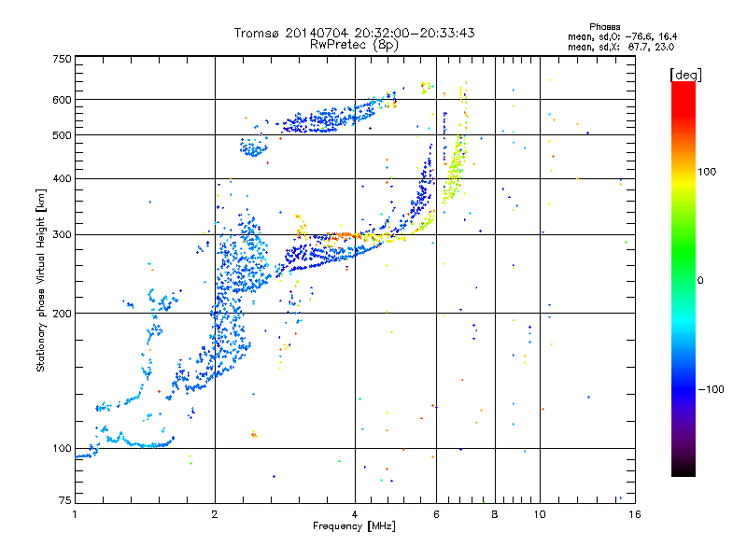This screenshot has width=747, height=560.
Task: Click the 'mean, sd,O: -76.6, 16.4' line
Action: click(622, 36)
